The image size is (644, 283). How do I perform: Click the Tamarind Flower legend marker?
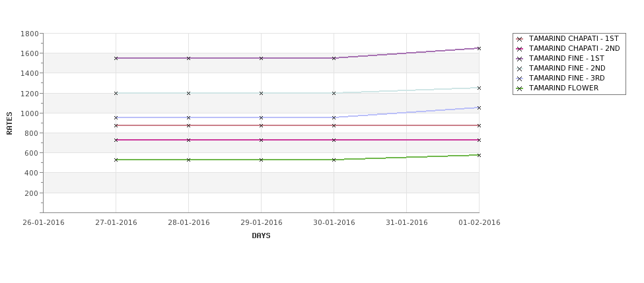pos(520,88)
